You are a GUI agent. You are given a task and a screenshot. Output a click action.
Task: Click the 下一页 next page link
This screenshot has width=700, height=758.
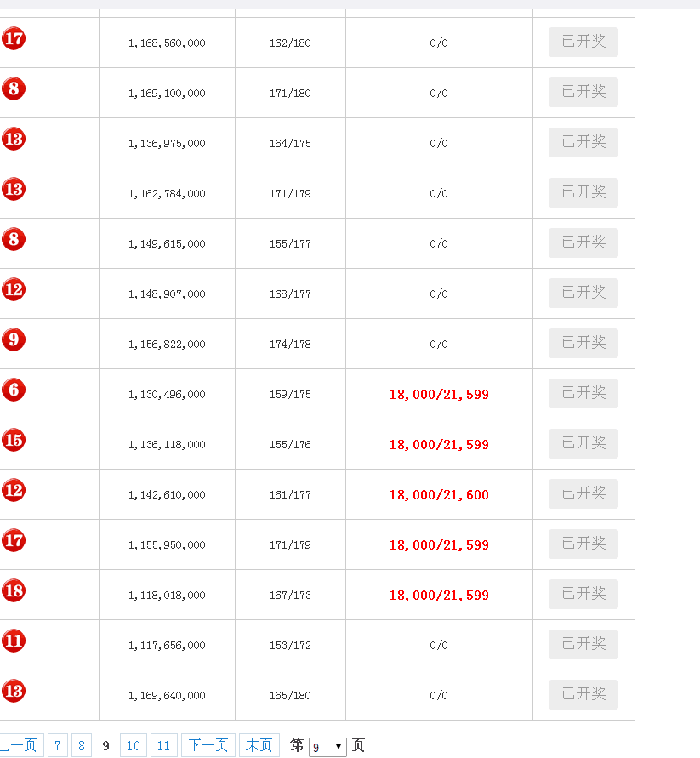pos(208,746)
